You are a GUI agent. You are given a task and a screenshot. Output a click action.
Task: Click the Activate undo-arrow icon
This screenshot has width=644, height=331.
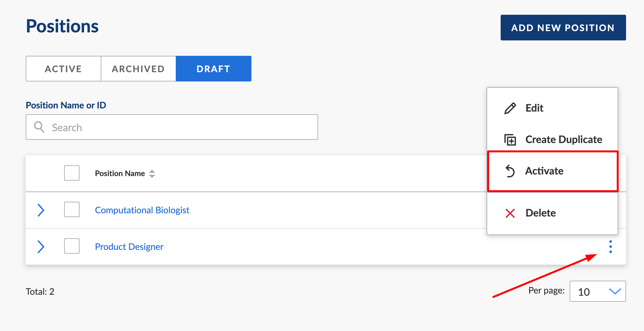point(510,171)
